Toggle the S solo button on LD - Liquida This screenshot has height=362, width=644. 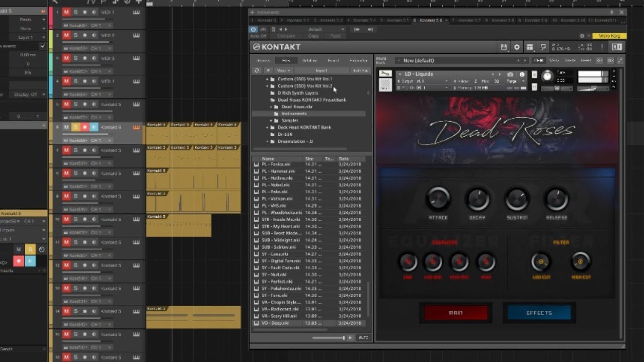tap(534, 74)
